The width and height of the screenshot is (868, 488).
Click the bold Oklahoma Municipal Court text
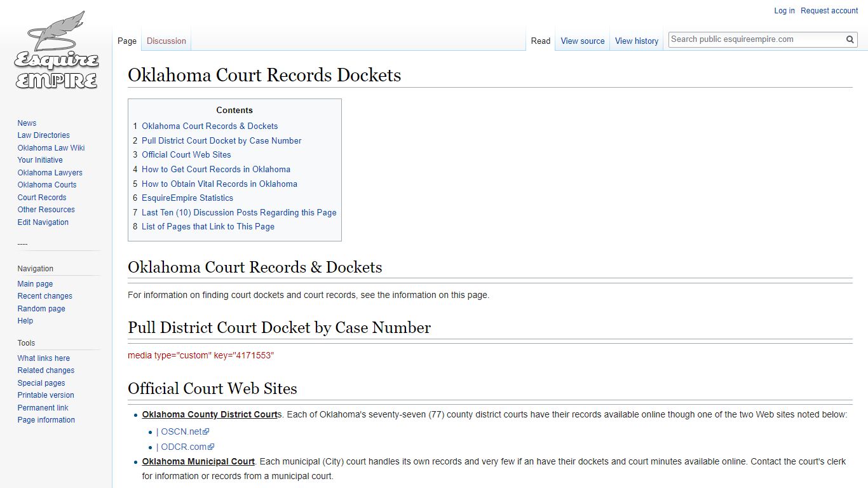[x=198, y=461]
